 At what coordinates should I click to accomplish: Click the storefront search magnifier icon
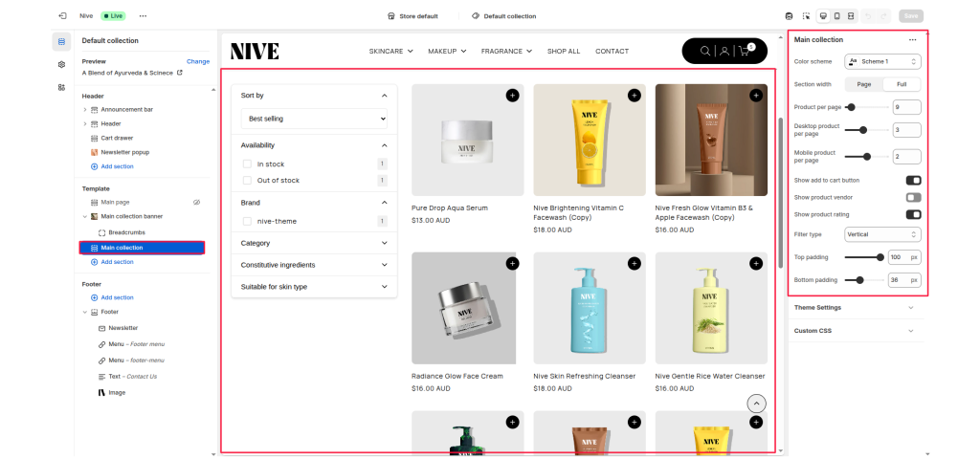705,51
